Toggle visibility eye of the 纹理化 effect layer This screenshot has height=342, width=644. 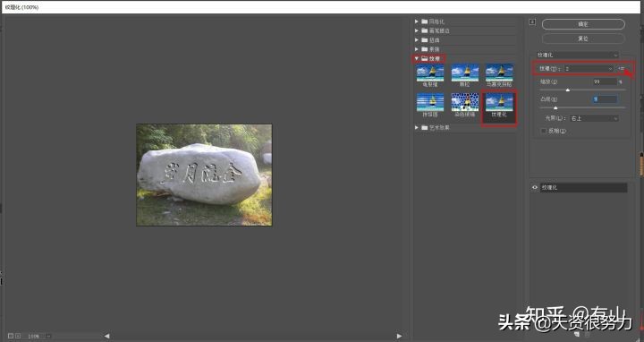[534, 187]
